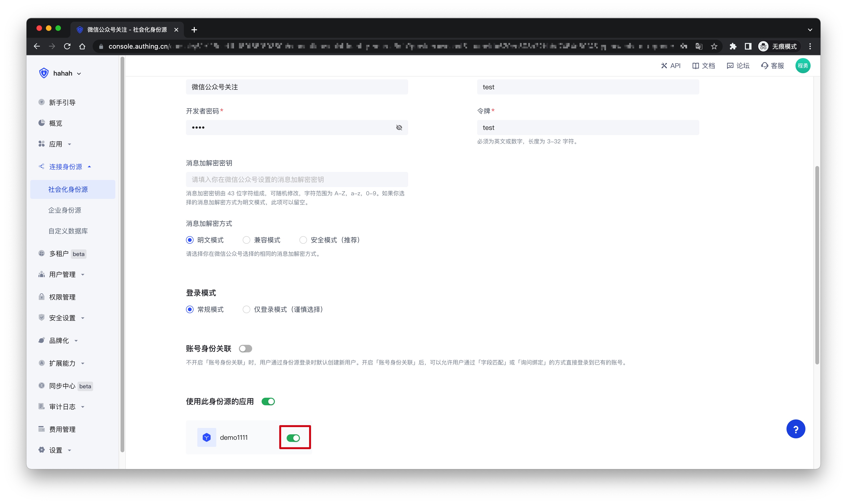Choose 仅登录模式 radio button
The width and height of the screenshot is (847, 504).
pyautogui.click(x=246, y=309)
